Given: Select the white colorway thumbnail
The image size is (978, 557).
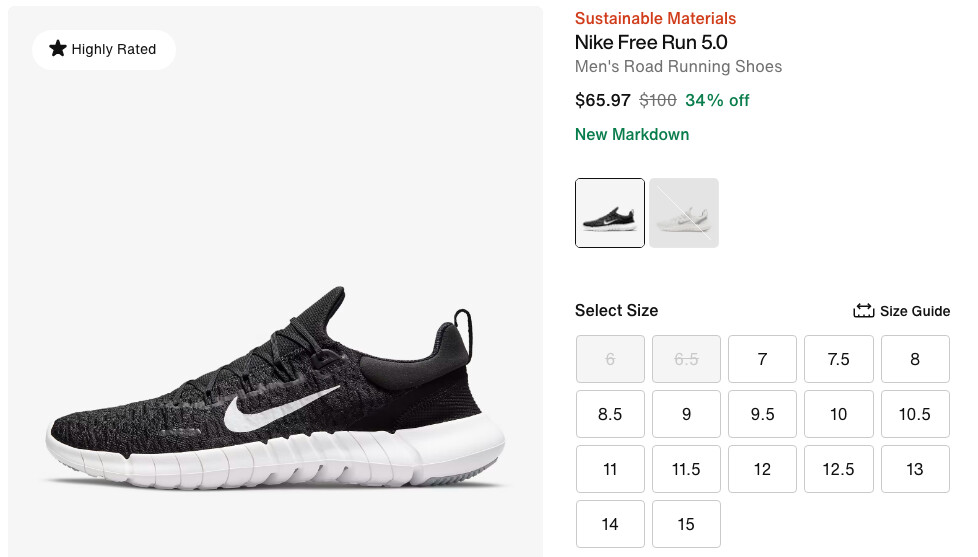Looking at the screenshot, I should 684,213.
